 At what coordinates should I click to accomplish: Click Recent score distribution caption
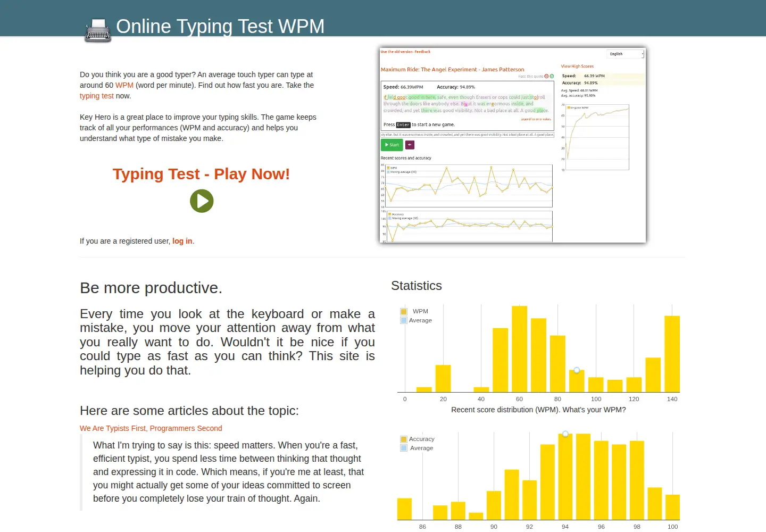(538, 410)
